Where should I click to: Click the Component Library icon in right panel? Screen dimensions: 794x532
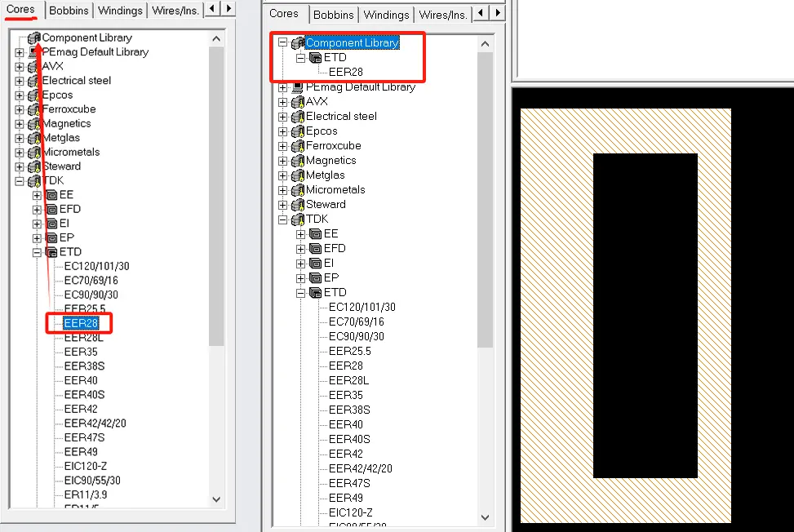[298, 43]
